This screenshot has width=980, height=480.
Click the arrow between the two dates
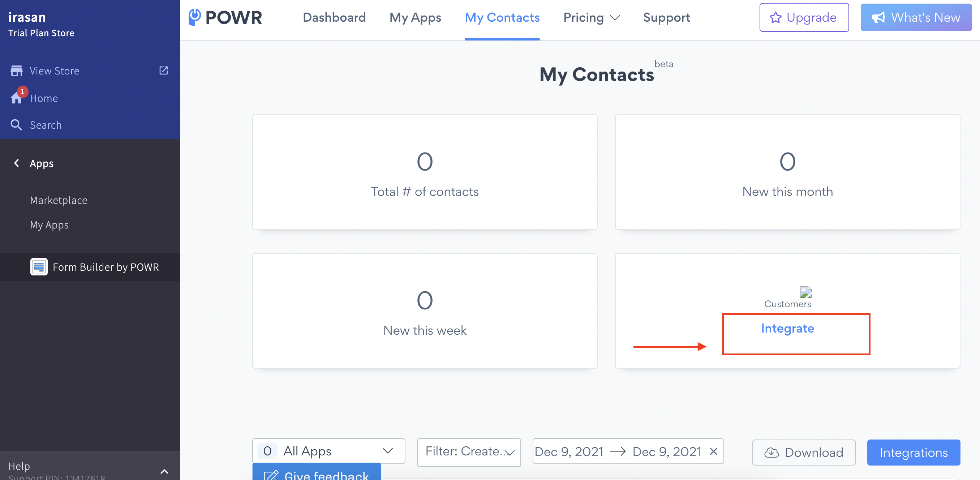pos(618,451)
